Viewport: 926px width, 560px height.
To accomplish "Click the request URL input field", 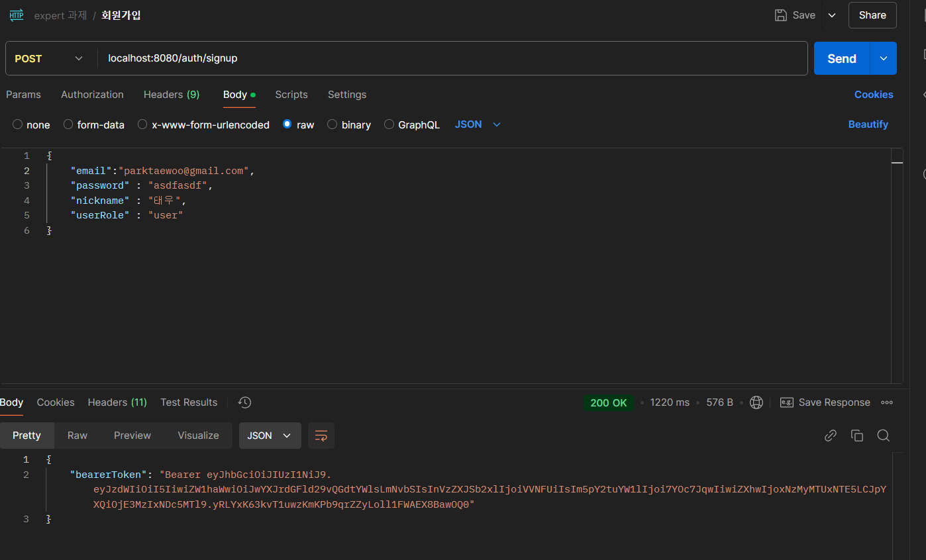I will pos(452,58).
